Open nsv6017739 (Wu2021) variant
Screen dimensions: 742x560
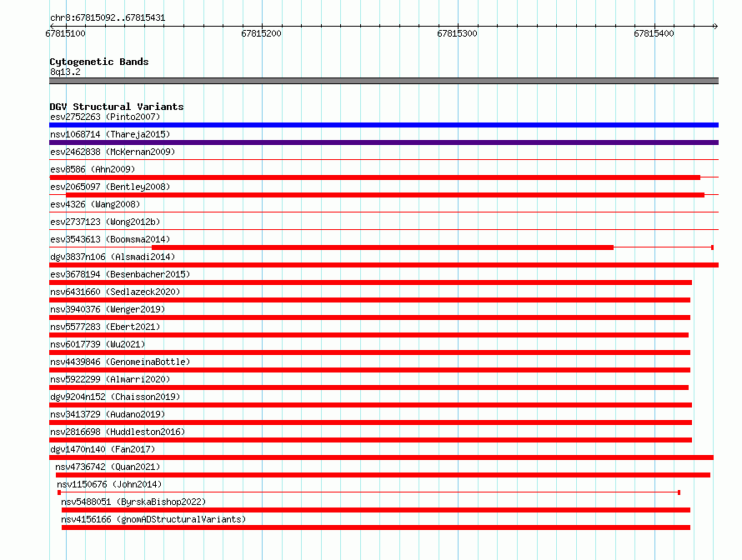[x=98, y=344]
